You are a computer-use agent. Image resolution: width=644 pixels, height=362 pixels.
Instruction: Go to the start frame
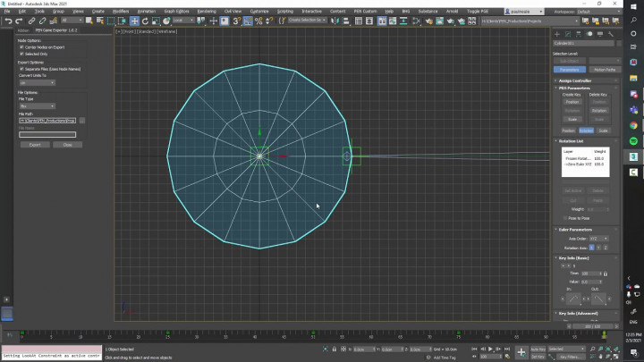click(474, 349)
